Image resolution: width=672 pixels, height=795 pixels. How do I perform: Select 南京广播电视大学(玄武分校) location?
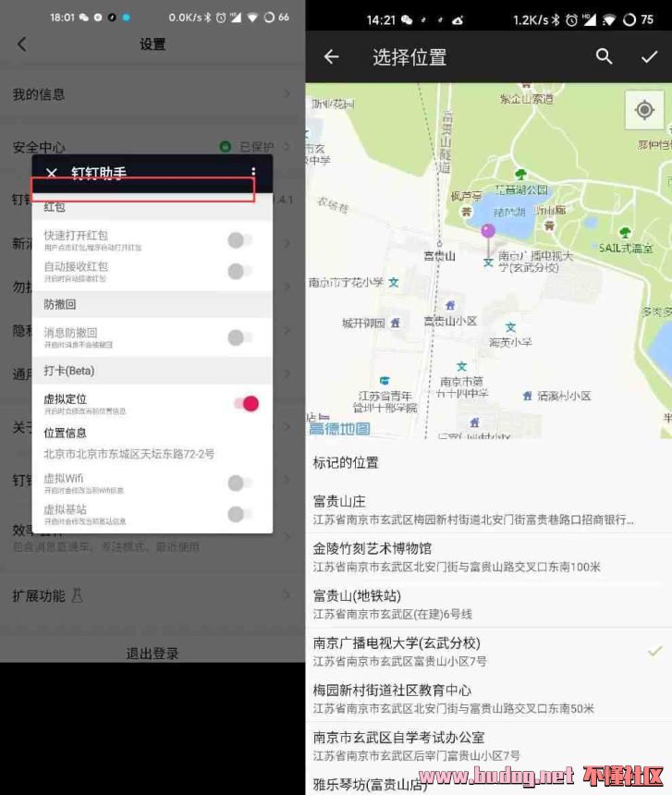click(489, 652)
